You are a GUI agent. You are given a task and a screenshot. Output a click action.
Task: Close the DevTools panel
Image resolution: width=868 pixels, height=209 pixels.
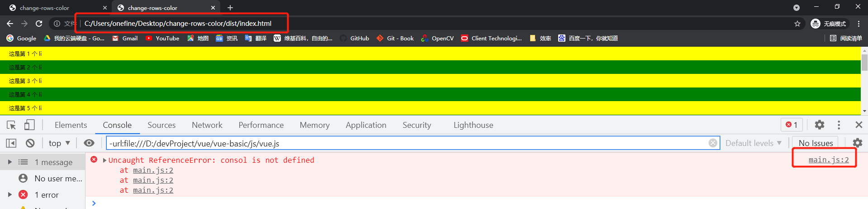[859, 125]
